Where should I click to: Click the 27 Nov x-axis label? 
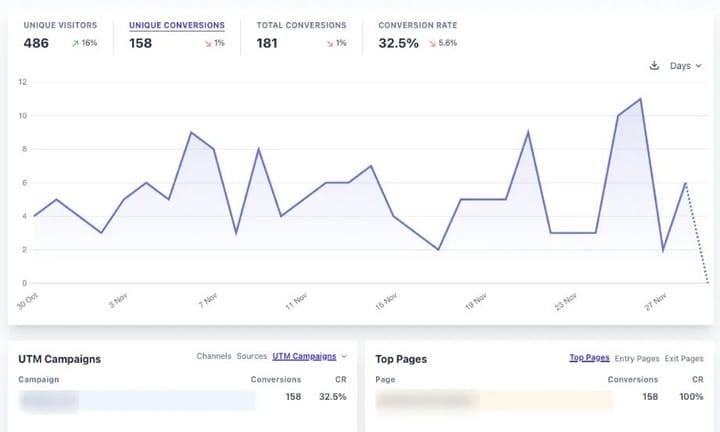(655, 301)
